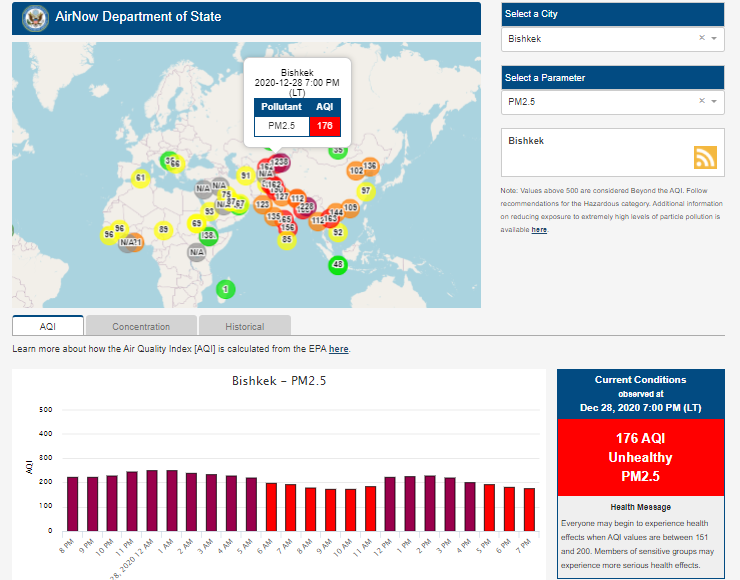This screenshot has width=740, height=580.
Task: Click the green map marker showing 48
Action: click(x=338, y=265)
